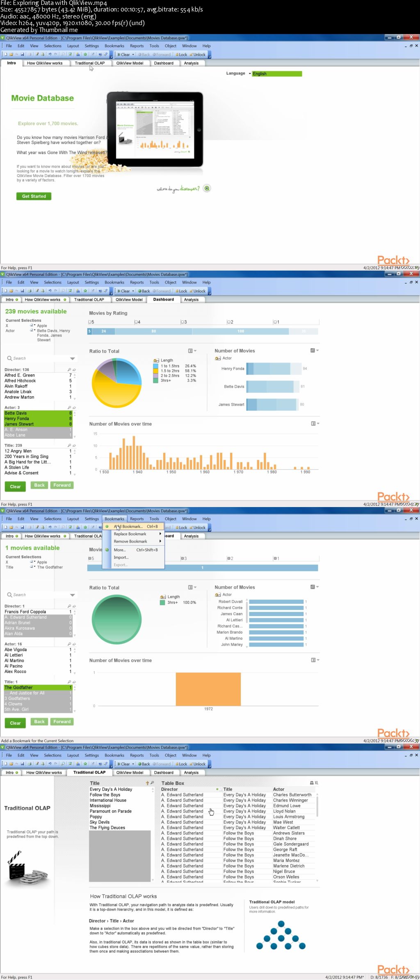
Task: Open the Traditional OLAP tab in the Intro frame
Action: 89,63
